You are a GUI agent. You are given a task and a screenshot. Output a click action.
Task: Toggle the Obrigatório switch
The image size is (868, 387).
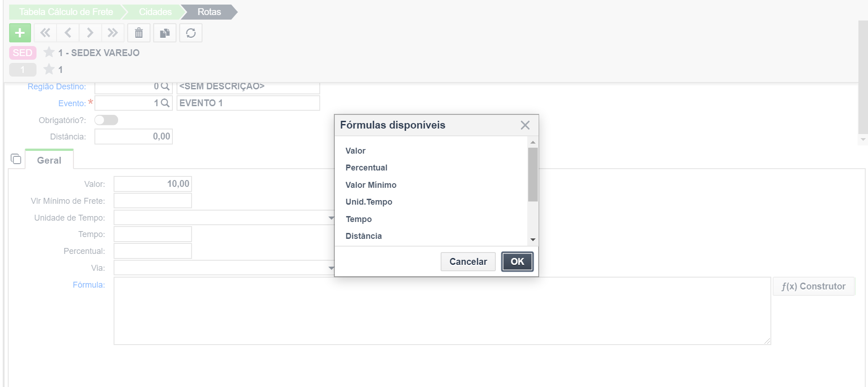tap(106, 120)
